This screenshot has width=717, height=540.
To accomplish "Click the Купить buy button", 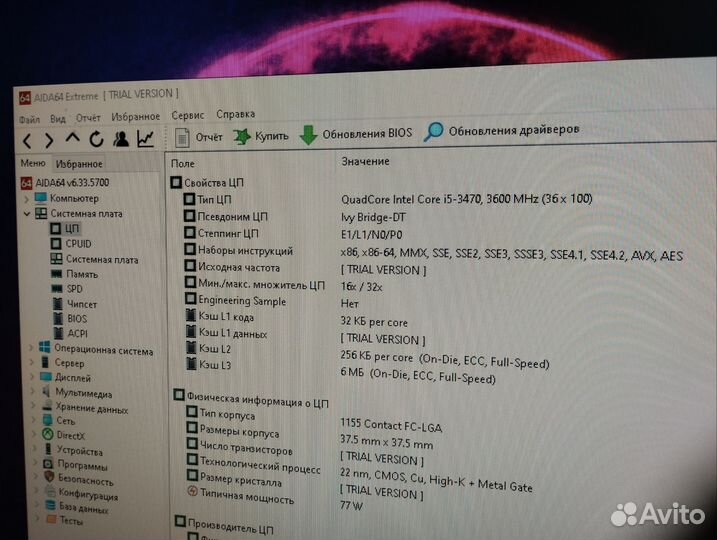I will pyautogui.click(x=261, y=136).
